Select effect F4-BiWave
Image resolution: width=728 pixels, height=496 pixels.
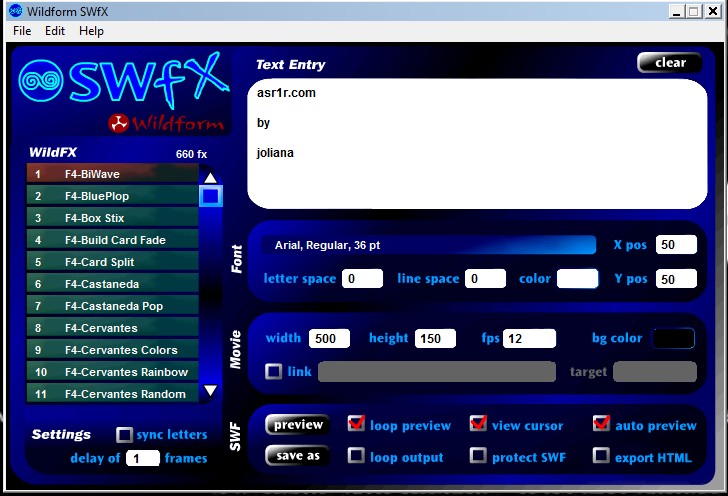pyautogui.click(x=112, y=174)
